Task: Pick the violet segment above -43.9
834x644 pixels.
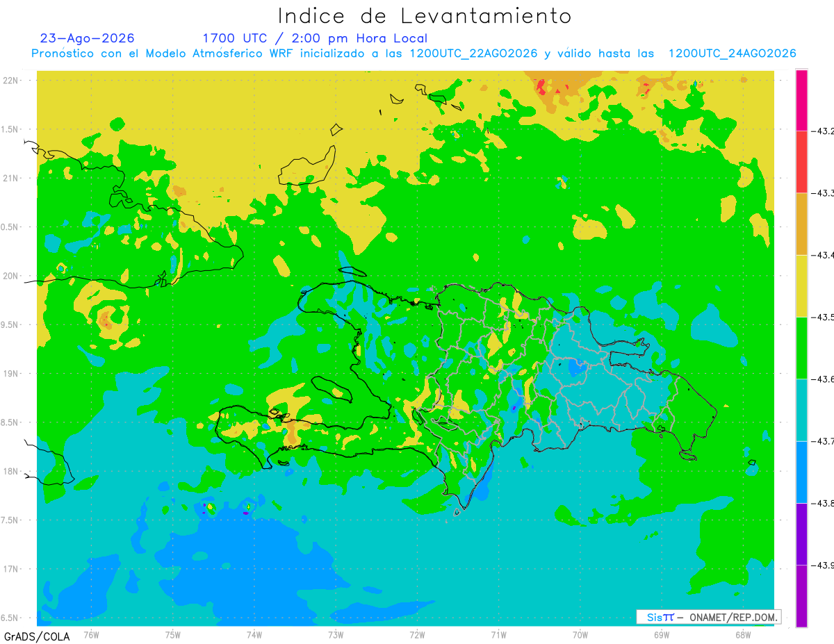Action: (x=801, y=534)
